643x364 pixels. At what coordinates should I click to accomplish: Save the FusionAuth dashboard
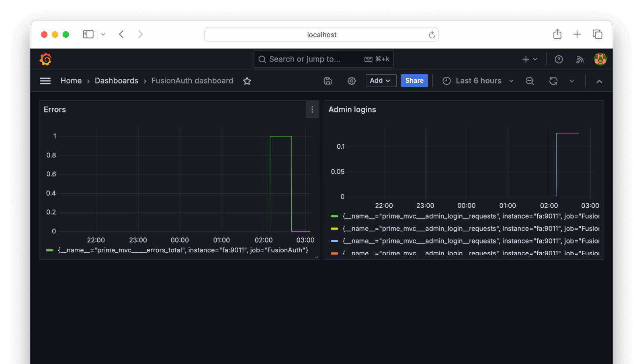(x=328, y=81)
